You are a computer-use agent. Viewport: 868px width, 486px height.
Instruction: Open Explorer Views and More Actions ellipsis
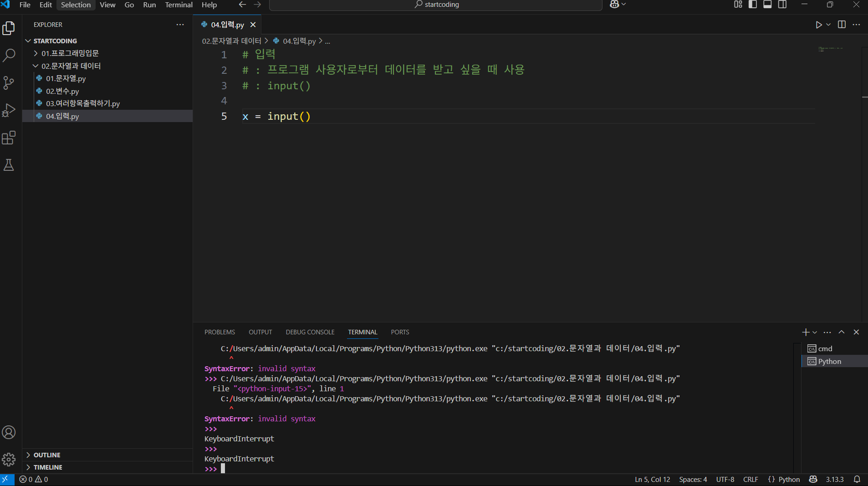pyautogui.click(x=180, y=25)
